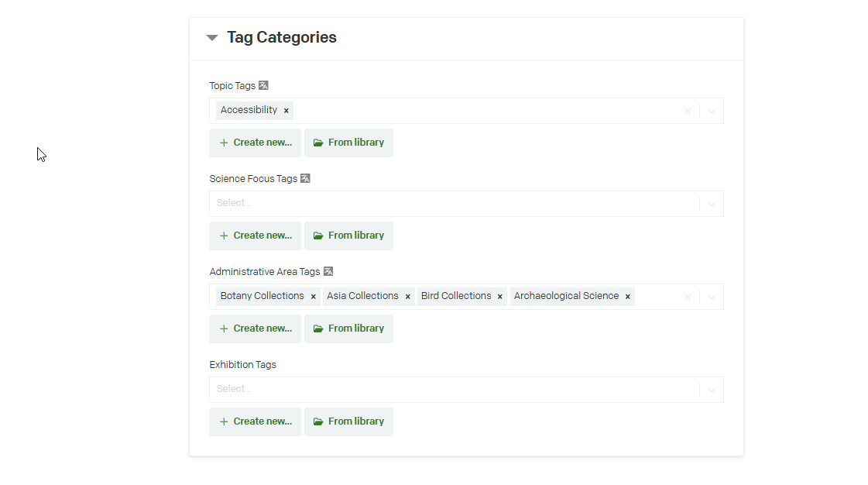Collapse the Tag Categories section
The image size is (868, 485).
[x=212, y=38]
